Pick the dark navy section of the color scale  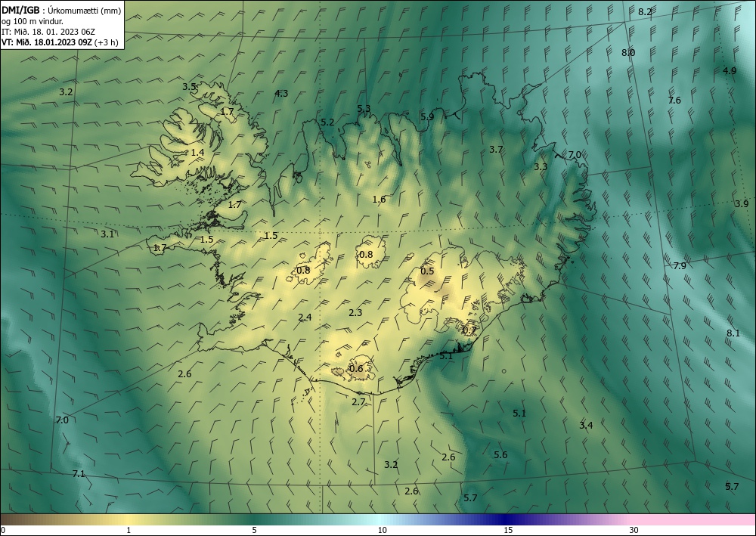tap(507, 519)
